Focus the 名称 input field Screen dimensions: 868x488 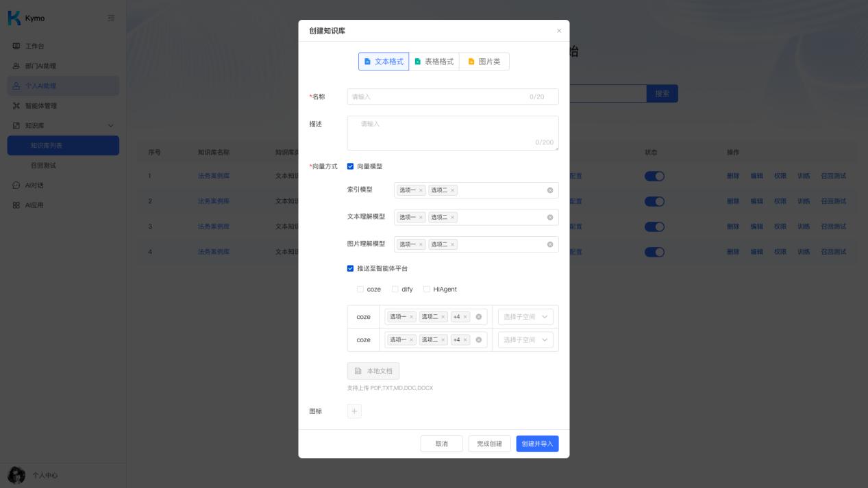click(x=453, y=97)
